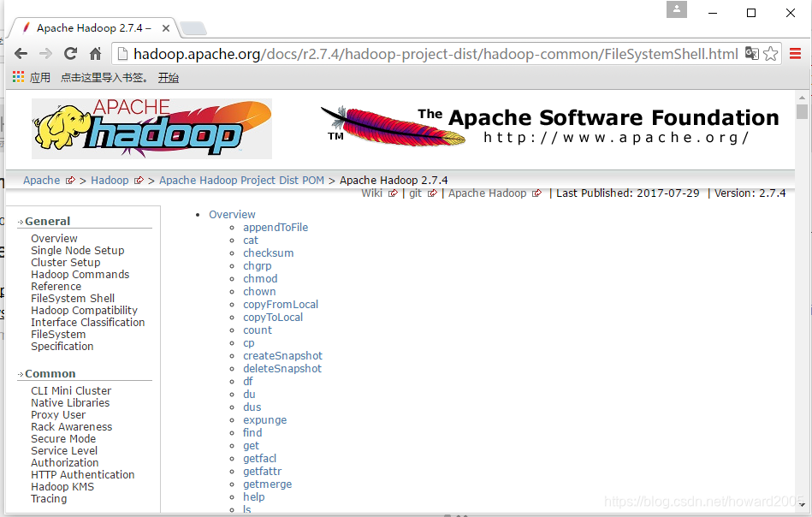Click the 开始 bookmark link
Viewport: 812px width, 517px height.
[x=169, y=78]
